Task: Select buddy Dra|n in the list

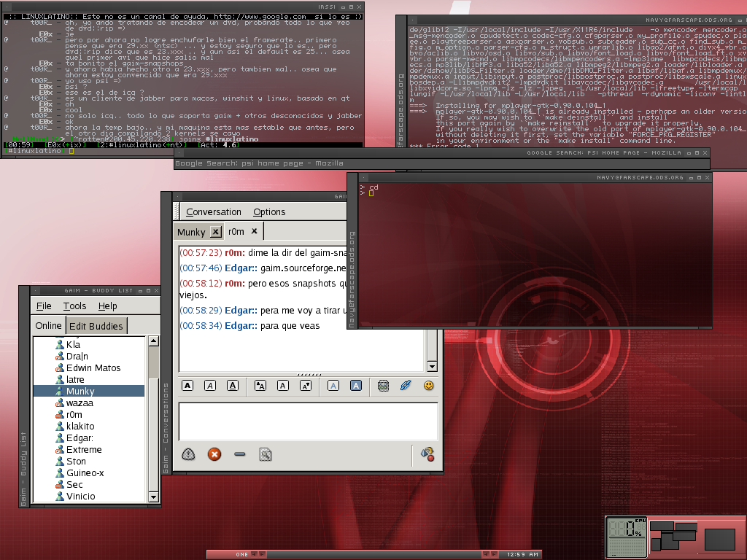Action: click(x=89, y=356)
